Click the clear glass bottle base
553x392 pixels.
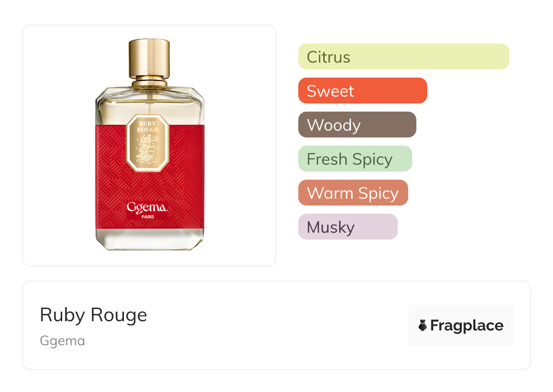point(149,240)
